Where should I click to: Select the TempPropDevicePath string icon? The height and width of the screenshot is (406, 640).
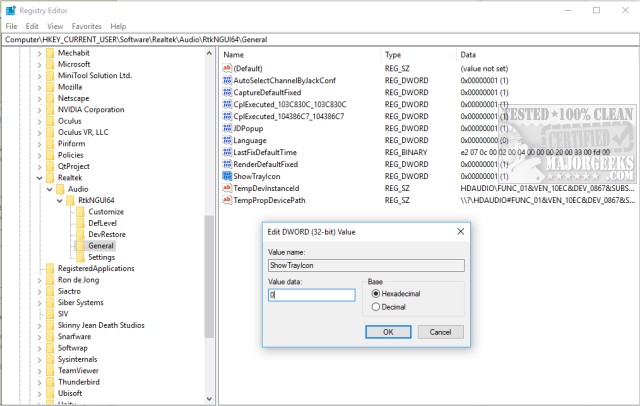tap(227, 200)
